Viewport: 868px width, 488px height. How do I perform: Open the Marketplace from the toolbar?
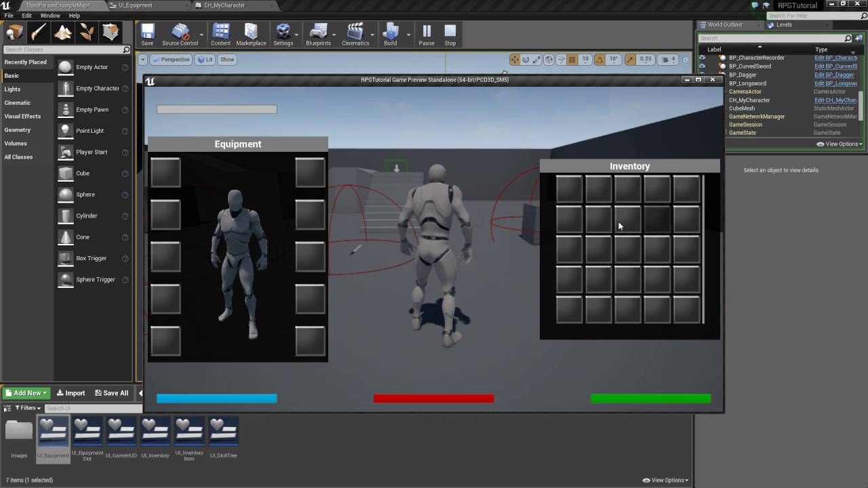[251, 34]
